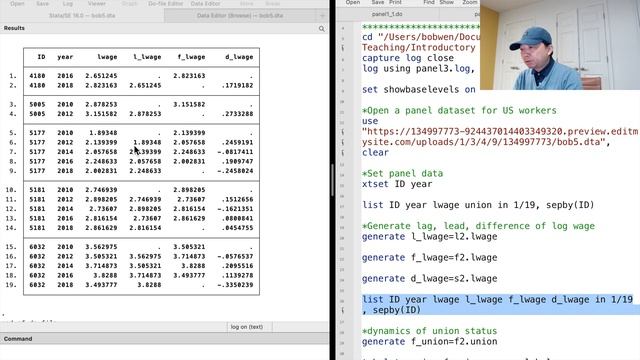Open the Data Editor from the toolbar
640x360 pixels.
coord(205,3)
